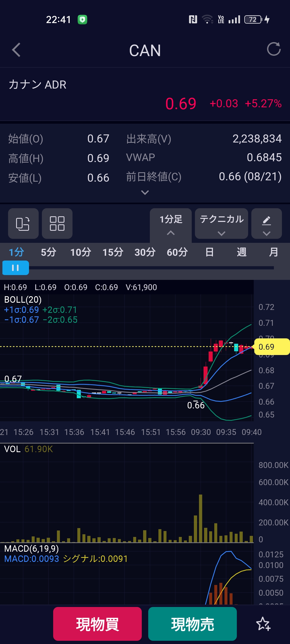Viewport: 290px width, 644px height.
Task: Tap the 現物売 sell button
Action: pos(193,624)
